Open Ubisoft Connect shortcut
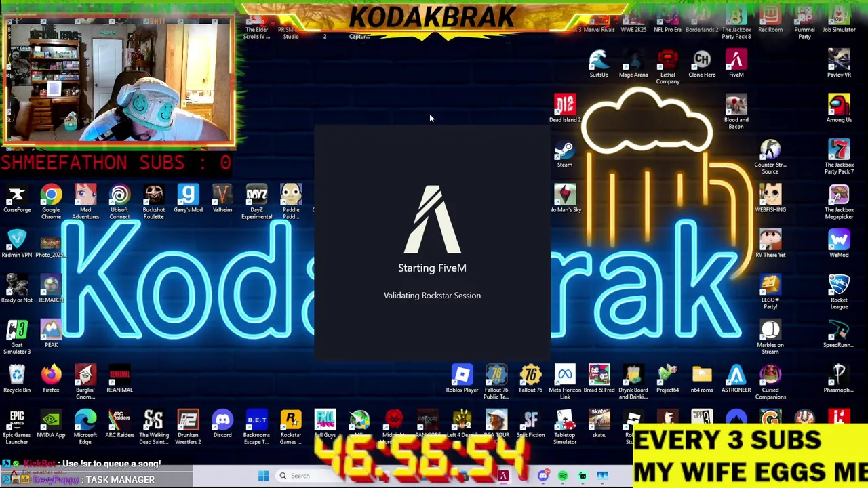This screenshot has width=868, height=488. click(x=119, y=201)
